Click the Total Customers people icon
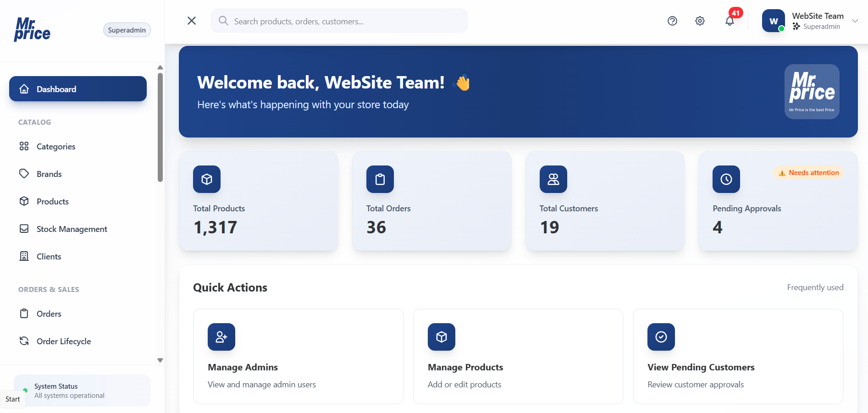Viewport: 868px width, 413px height. pos(553,179)
